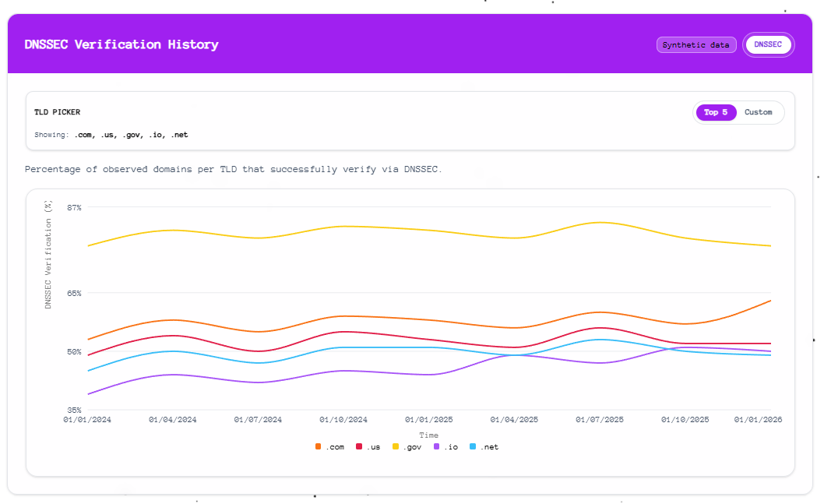Click the Synthetic data badge
Screen dimensions: 824x504
point(695,45)
